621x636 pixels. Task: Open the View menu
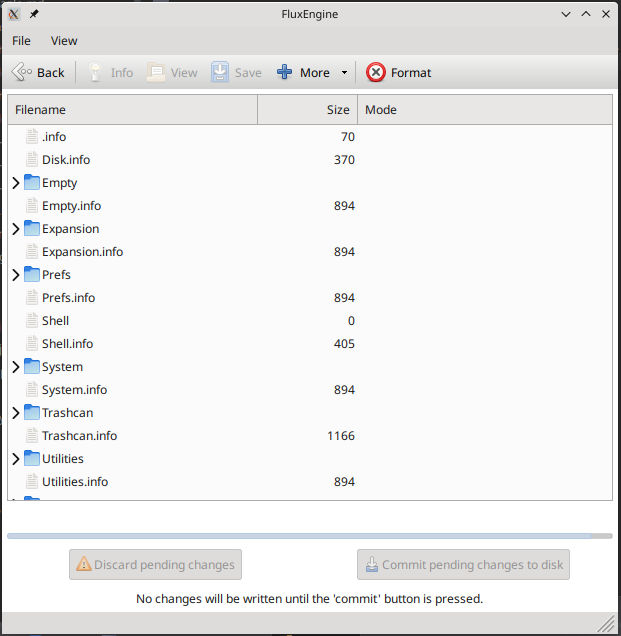tap(64, 41)
